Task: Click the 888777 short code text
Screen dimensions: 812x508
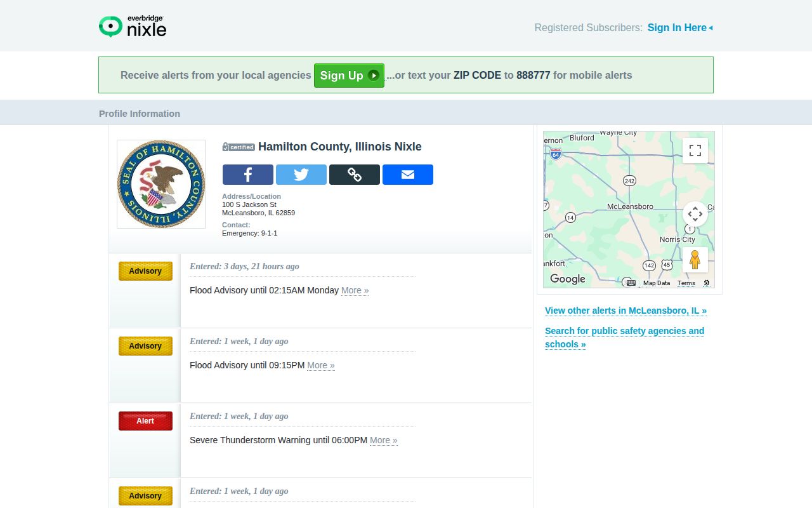Action: [534, 75]
